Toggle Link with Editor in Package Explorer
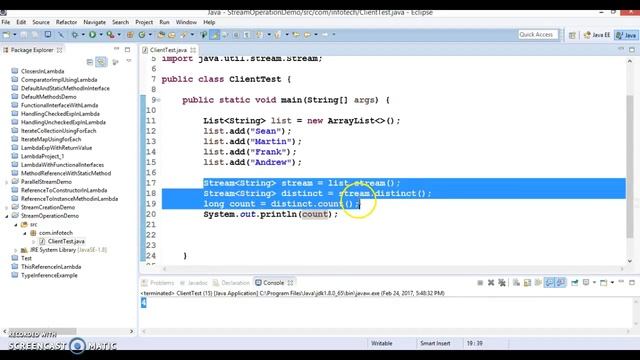This screenshot has height=360, width=640. pyautogui.click(x=101, y=62)
